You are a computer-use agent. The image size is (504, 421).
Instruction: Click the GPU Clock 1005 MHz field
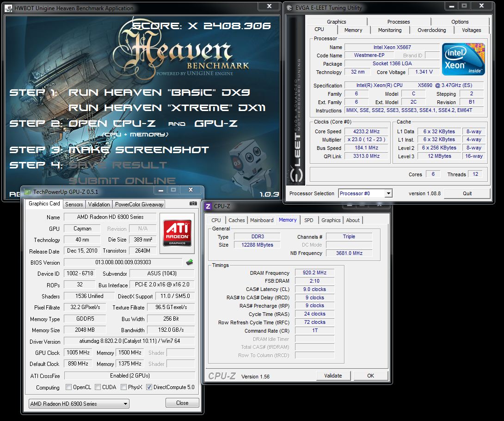pyautogui.click(x=78, y=353)
